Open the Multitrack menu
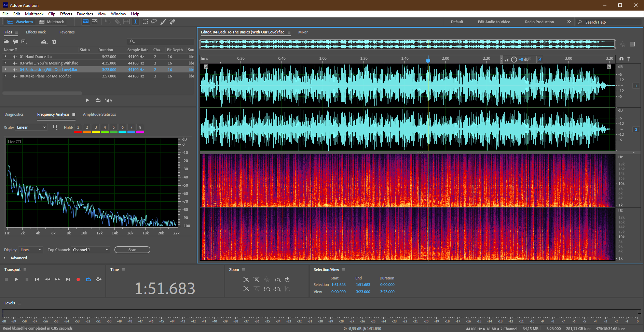Image resolution: width=644 pixels, height=332 pixels. click(x=34, y=14)
